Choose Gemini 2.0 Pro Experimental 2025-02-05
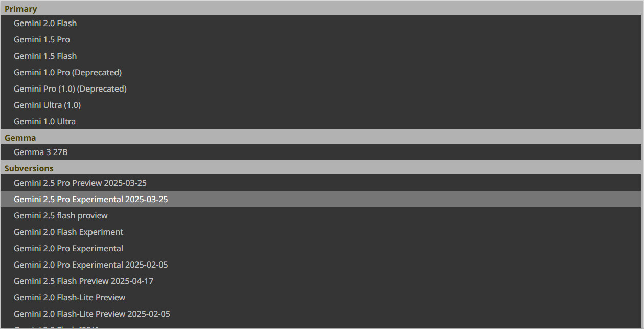The width and height of the screenshot is (644, 329). coord(90,265)
